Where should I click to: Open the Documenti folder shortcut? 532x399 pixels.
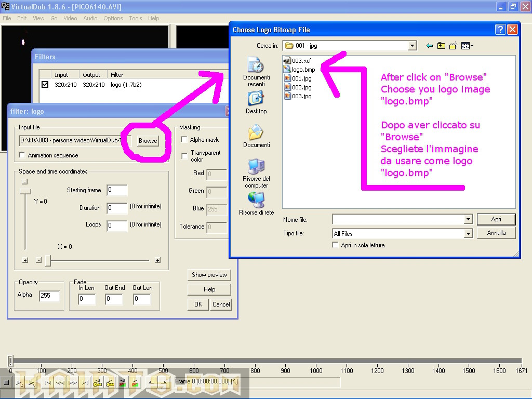256,136
